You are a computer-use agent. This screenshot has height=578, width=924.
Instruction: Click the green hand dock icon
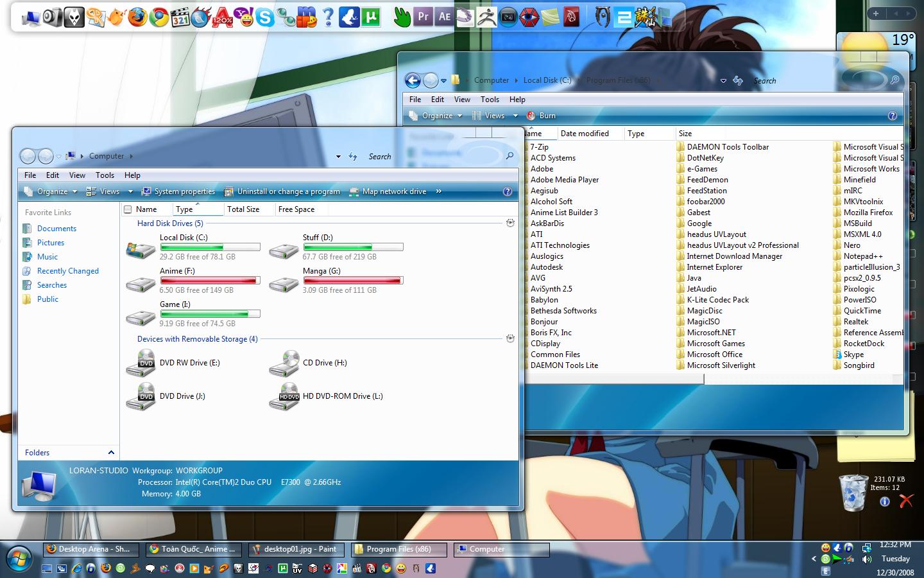(x=402, y=17)
